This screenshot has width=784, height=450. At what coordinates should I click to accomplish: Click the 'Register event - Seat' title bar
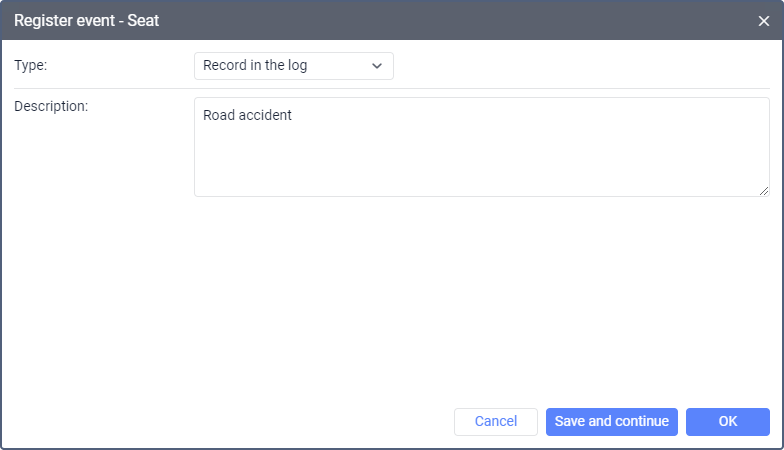coord(400,20)
